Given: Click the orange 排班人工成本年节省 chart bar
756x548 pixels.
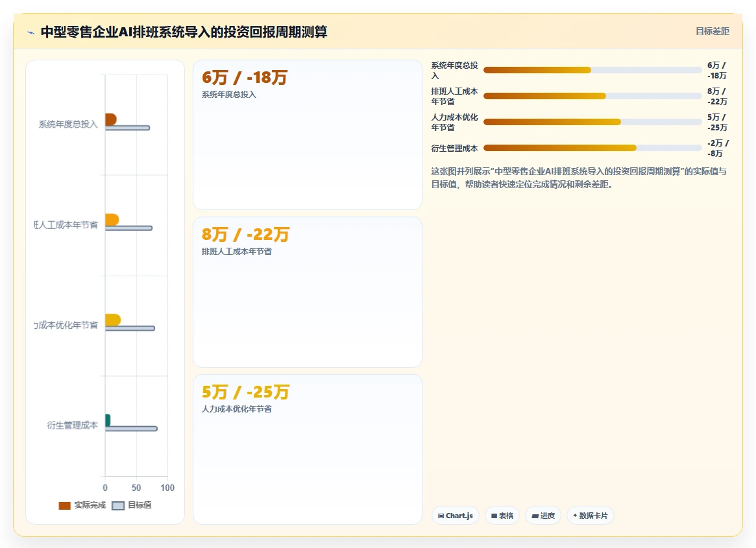Looking at the screenshot, I should pos(112,220).
